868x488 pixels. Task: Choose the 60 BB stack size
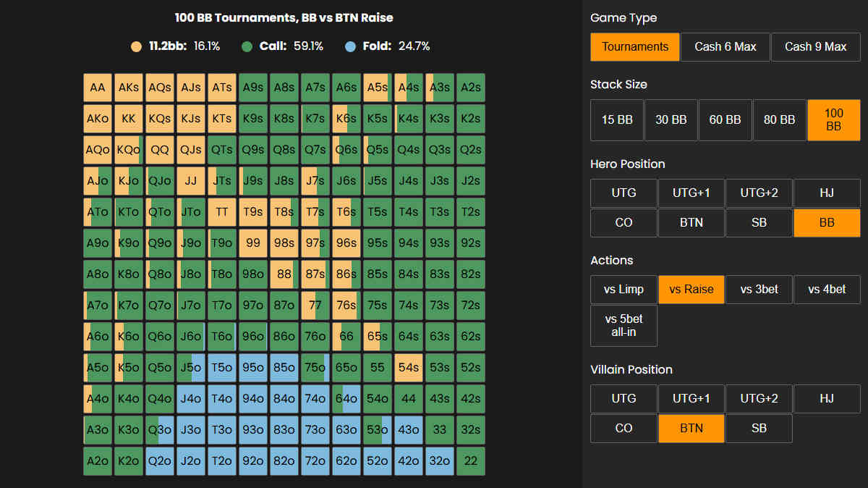pyautogui.click(x=726, y=119)
